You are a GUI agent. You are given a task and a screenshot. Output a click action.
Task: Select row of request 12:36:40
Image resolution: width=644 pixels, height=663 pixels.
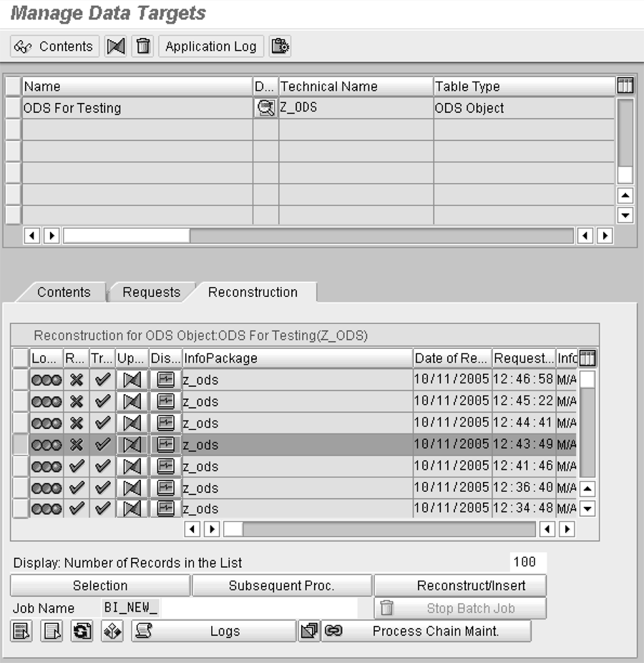[20, 488]
